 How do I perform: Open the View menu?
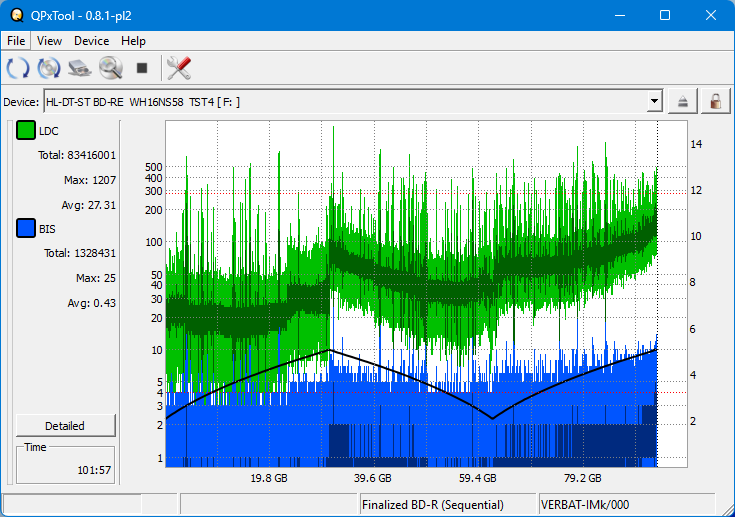click(x=49, y=41)
